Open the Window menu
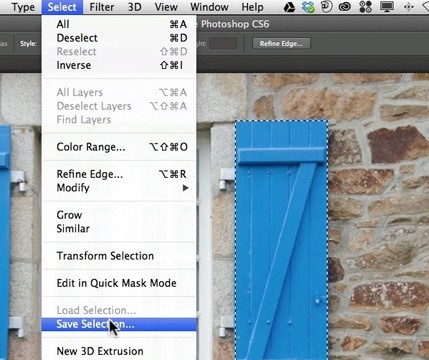The height and width of the screenshot is (360, 429). coord(209,7)
